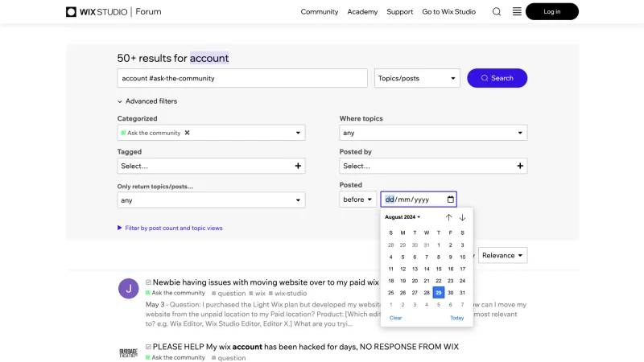Go to next month with down arrow
The height and width of the screenshot is (362, 644).
click(x=462, y=217)
